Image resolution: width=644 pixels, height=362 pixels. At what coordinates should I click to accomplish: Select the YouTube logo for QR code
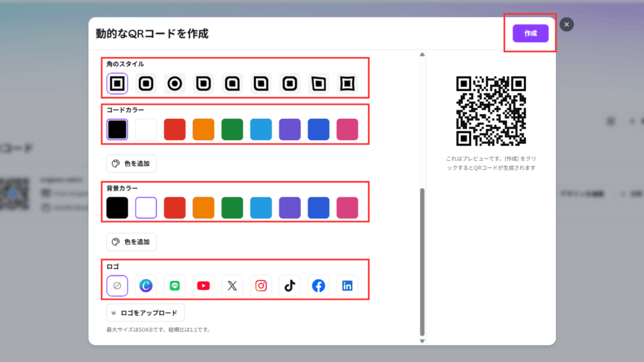click(x=203, y=286)
